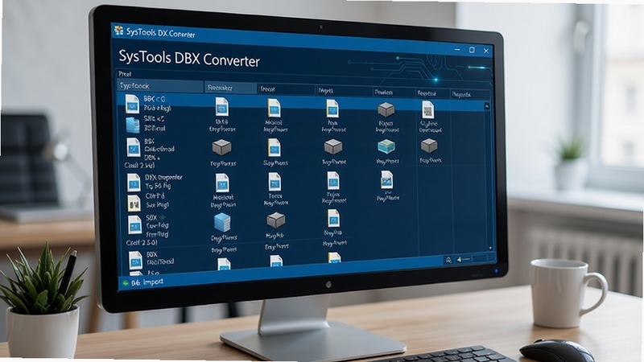Viewport: 644px width, 362px height.
Task: Open the file icon in highlighted row, Nvyes column
Action: tap(332, 109)
